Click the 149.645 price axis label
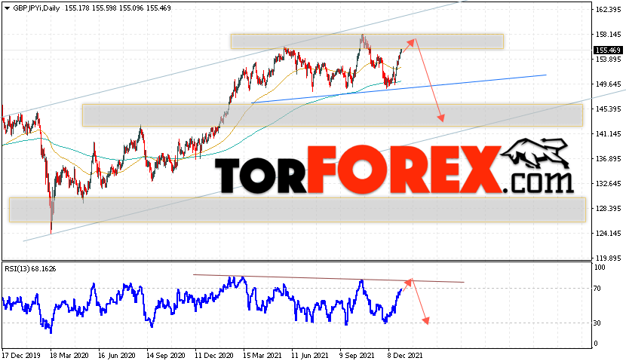Image resolution: width=626 pixels, height=364 pixels. tap(608, 84)
